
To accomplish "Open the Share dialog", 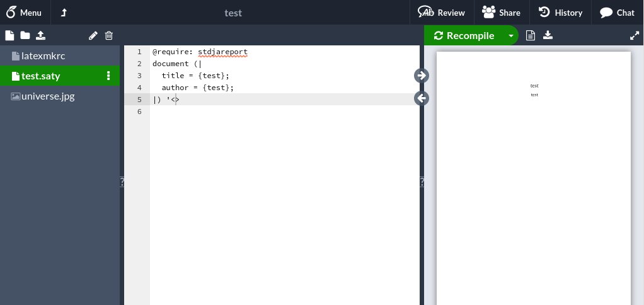I will pyautogui.click(x=501, y=13).
